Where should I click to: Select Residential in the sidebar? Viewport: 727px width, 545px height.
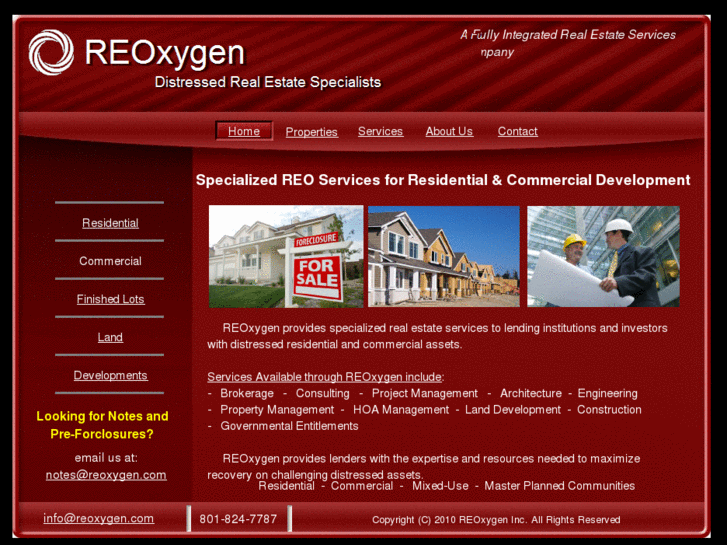tap(110, 223)
